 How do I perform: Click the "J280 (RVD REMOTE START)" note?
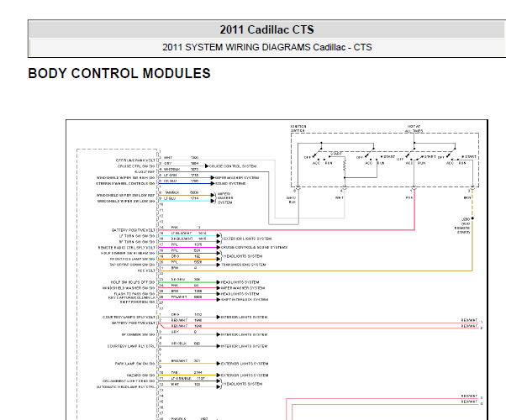tap(462, 226)
